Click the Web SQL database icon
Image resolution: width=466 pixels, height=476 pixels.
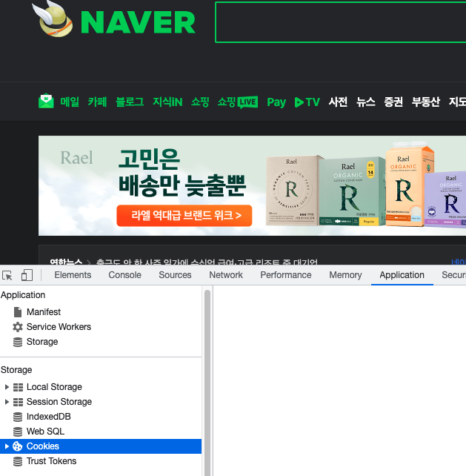[18, 432]
